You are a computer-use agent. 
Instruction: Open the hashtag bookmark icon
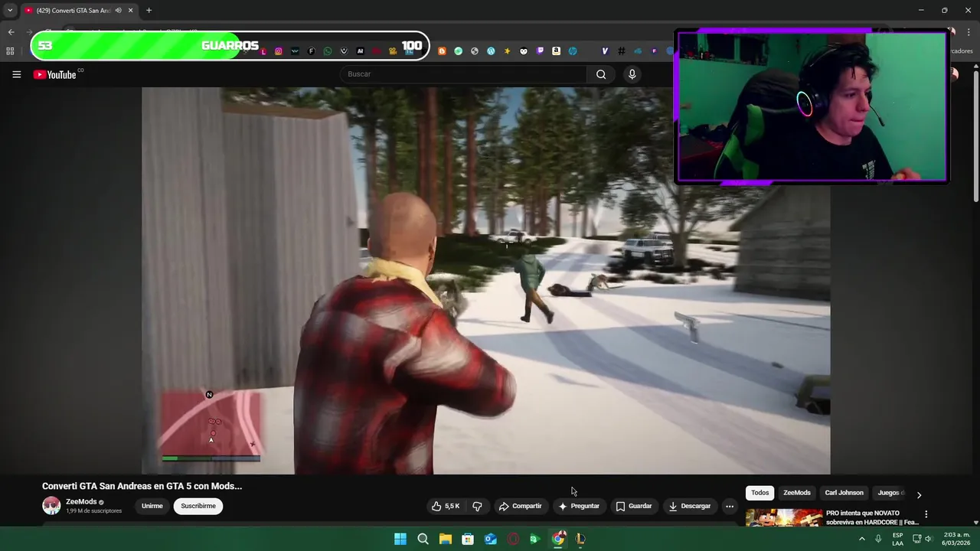[x=621, y=51]
